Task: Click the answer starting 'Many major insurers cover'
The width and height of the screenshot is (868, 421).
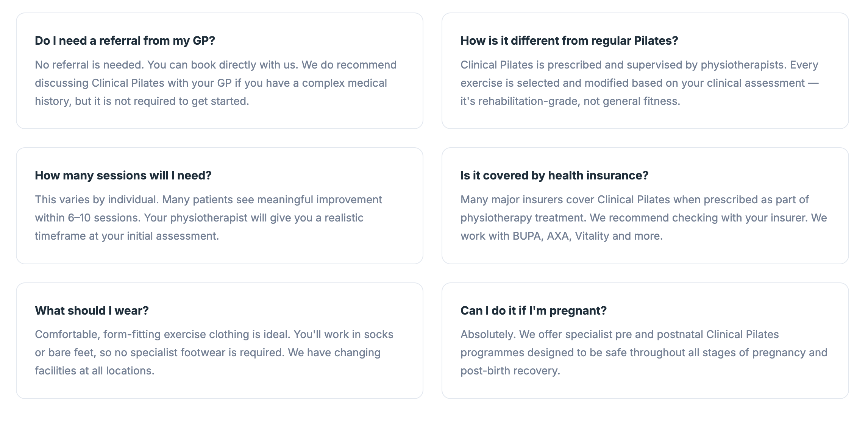Action: [x=643, y=218]
